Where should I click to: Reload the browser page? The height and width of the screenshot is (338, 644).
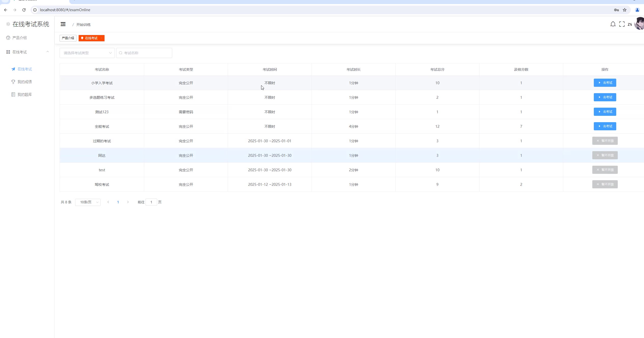(24, 10)
